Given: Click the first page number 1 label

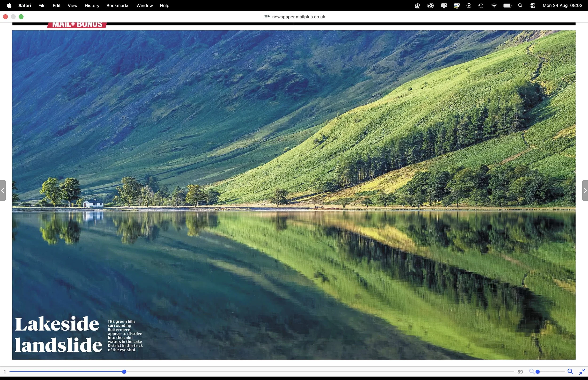Looking at the screenshot, I should pyautogui.click(x=4, y=372).
